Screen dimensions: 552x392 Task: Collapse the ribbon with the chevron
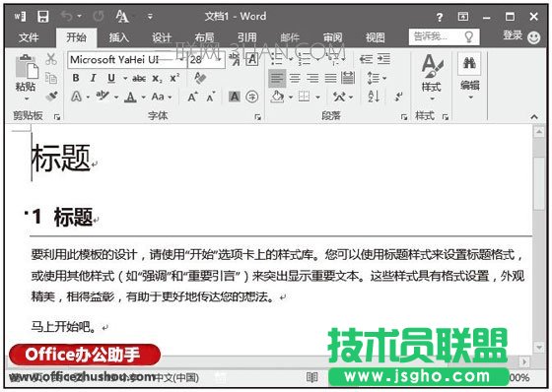pos(534,116)
